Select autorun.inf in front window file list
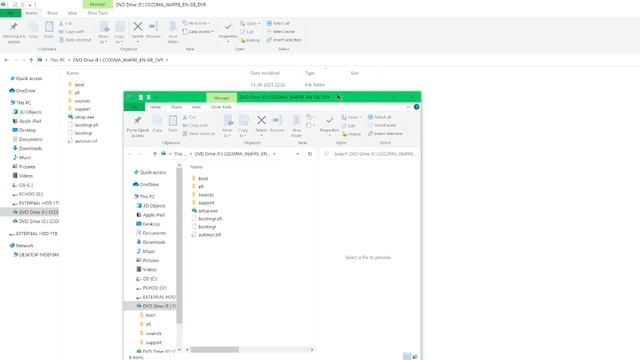The width and height of the screenshot is (640, 360). pos(206,235)
